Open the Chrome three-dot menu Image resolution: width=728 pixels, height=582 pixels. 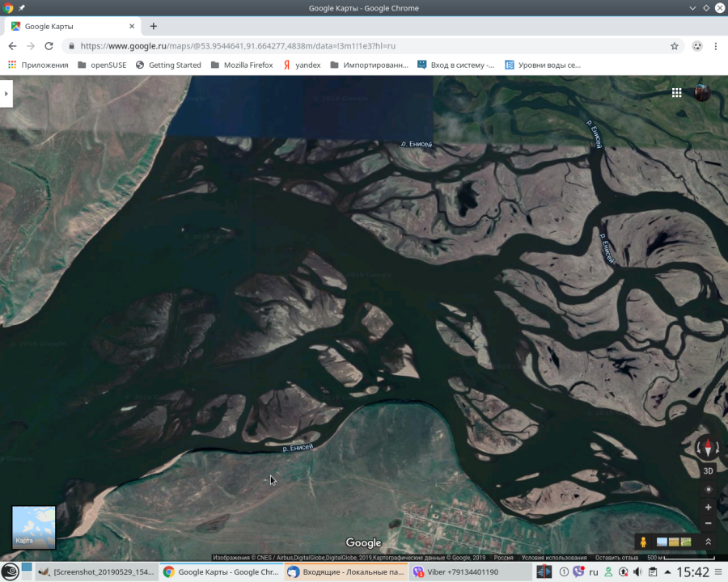pos(716,46)
